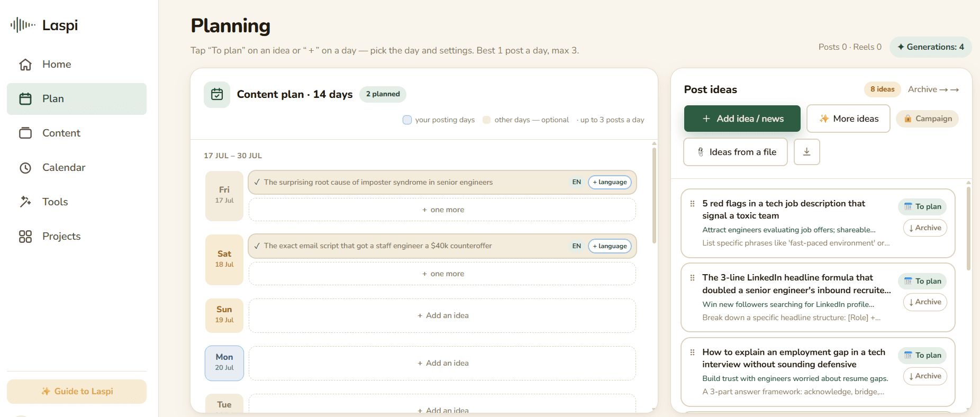Screen dimensions: 980x417
Task: Click the Content plan calendar-check icon
Action: click(x=217, y=95)
